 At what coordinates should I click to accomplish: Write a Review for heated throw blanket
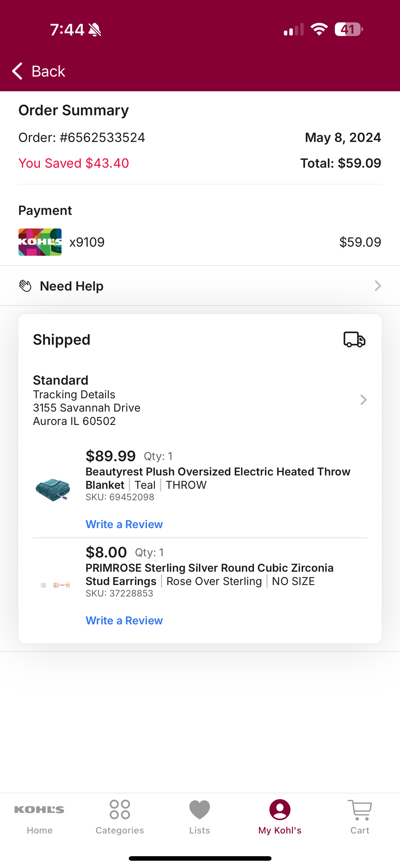[x=124, y=524]
